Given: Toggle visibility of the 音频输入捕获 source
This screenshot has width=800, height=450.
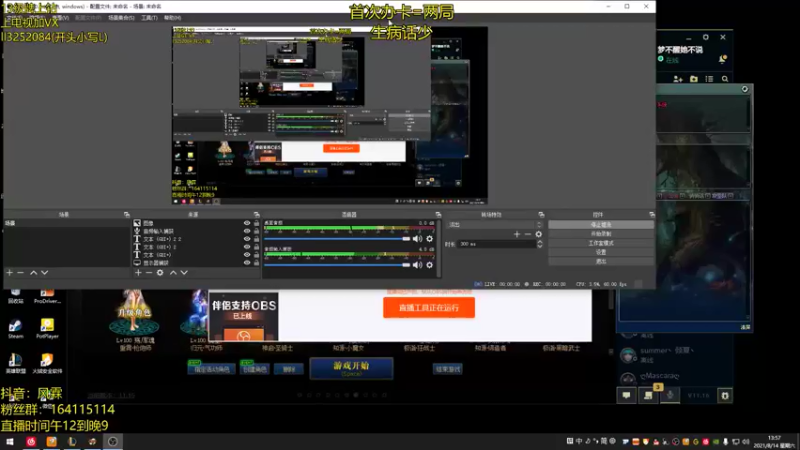Looking at the screenshot, I should coord(247,231).
